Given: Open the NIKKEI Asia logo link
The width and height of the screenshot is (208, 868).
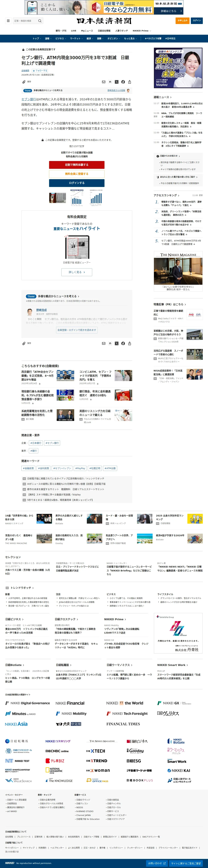Looking at the screenshot, I should (16, 724).
